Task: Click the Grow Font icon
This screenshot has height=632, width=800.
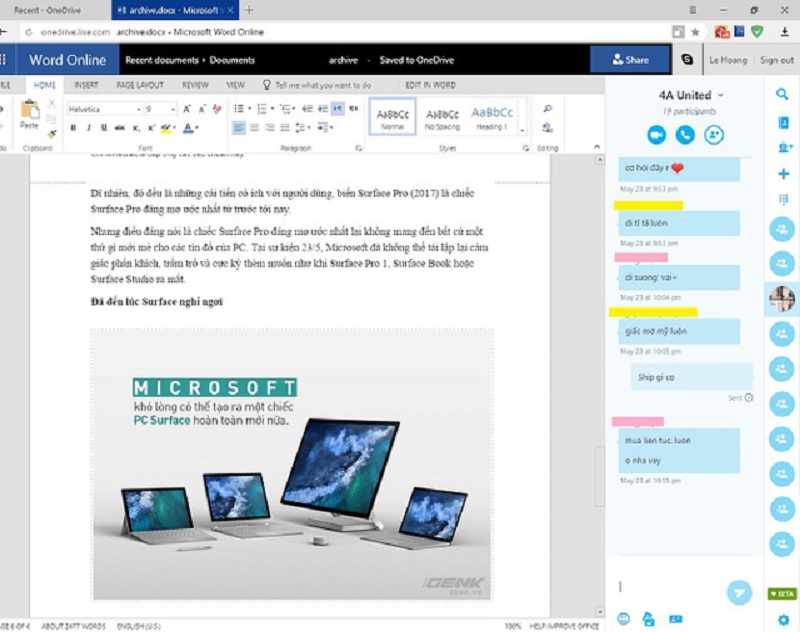Action: [x=187, y=109]
